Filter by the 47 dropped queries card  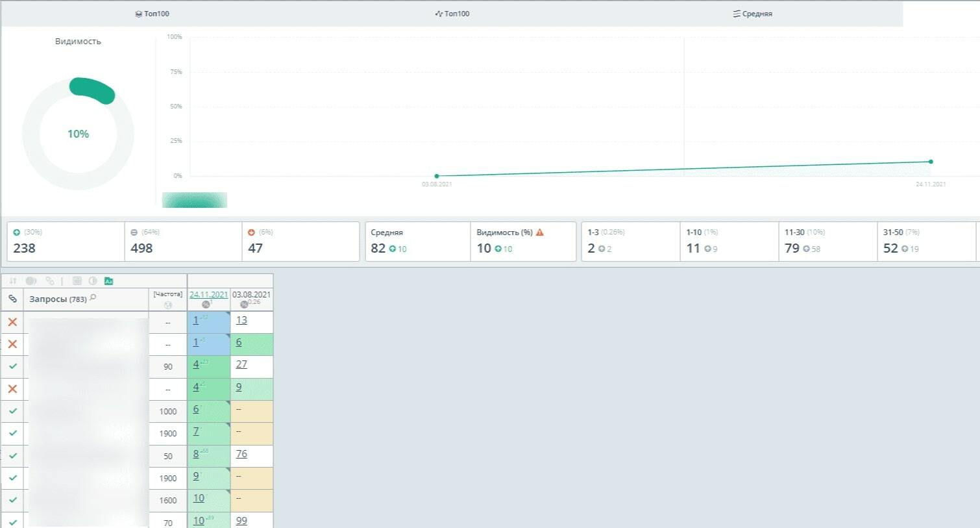(x=300, y=242)
